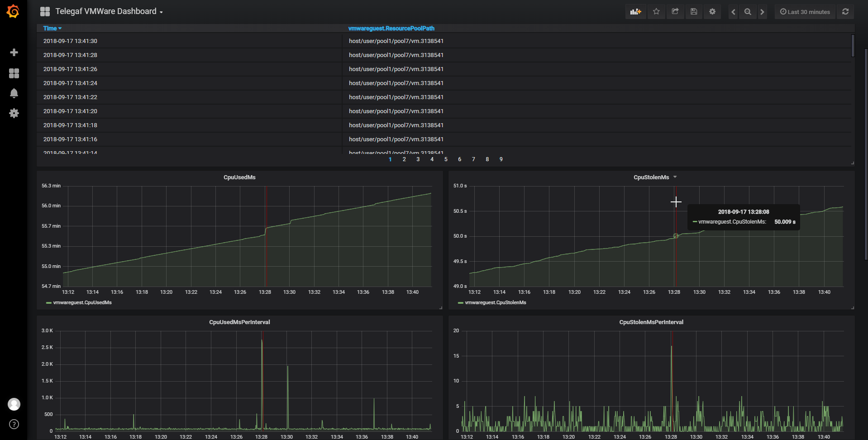868x440 pixels.
Task: Sort by vmwareguest.ResourcePoolPath column header
Action: coord(391,28)
